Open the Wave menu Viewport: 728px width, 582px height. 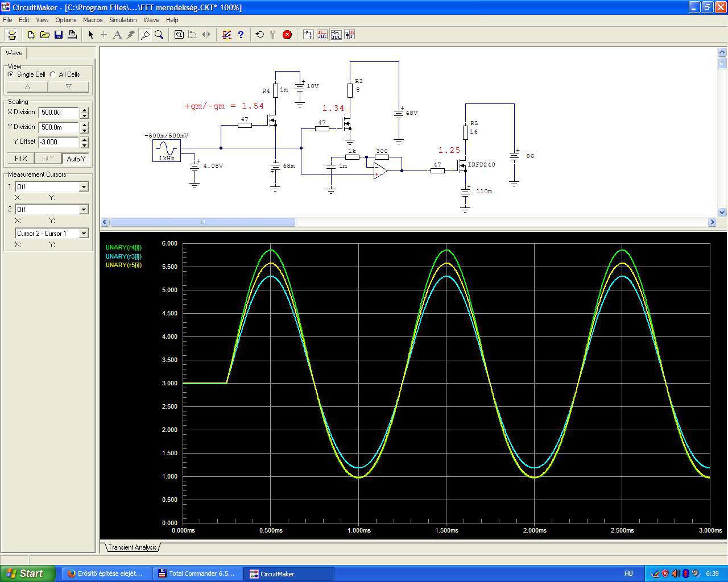(151, 20)
